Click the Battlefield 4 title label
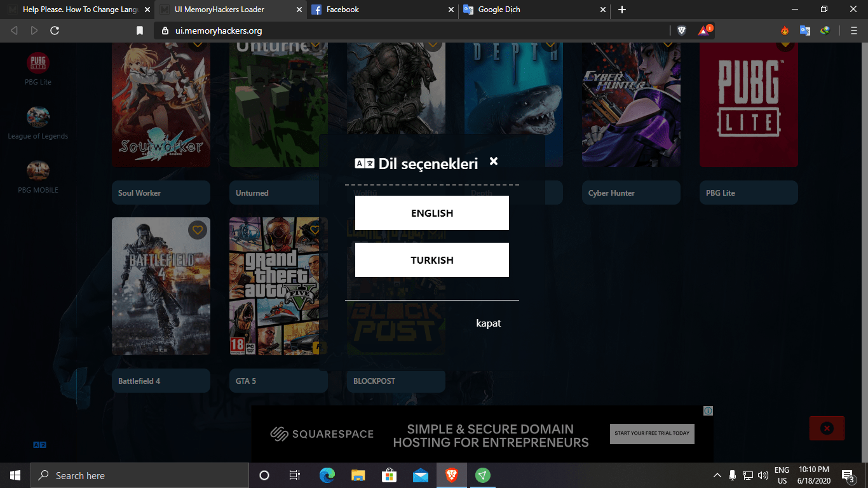The image size is (868, 488). (161, 381)
